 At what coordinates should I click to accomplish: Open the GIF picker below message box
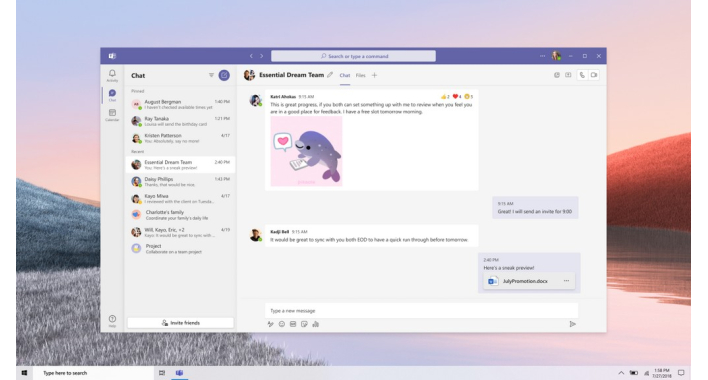293,324
